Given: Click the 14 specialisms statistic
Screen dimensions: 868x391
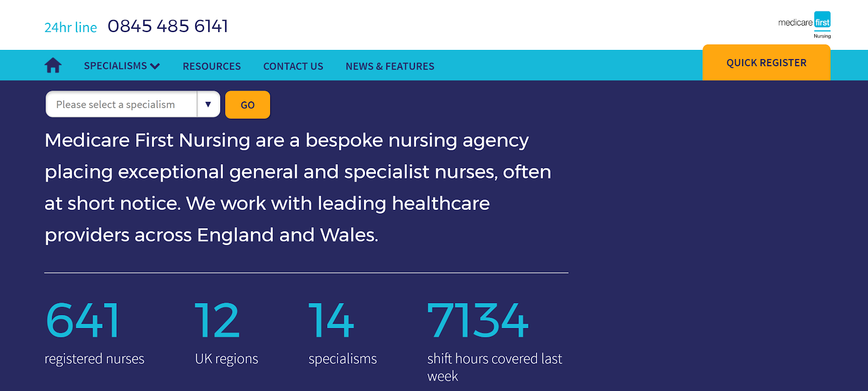Looking at the screenshot, I should (x=331, y=321).
